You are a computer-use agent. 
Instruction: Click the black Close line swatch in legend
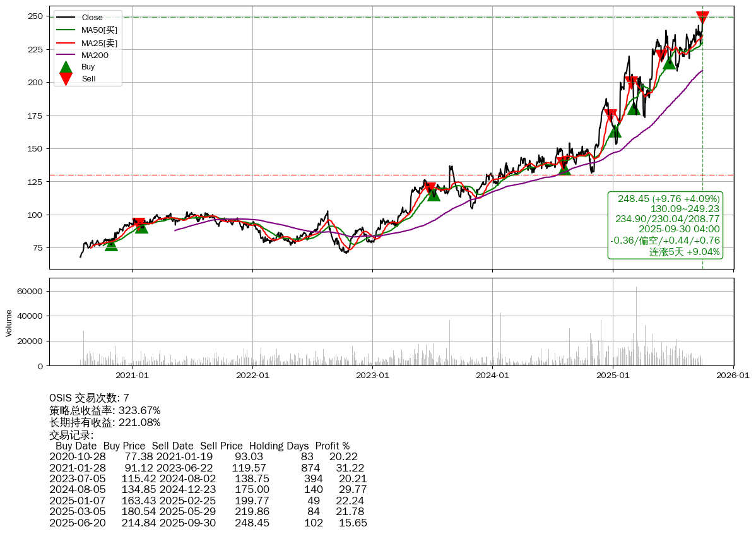[66, 18]
